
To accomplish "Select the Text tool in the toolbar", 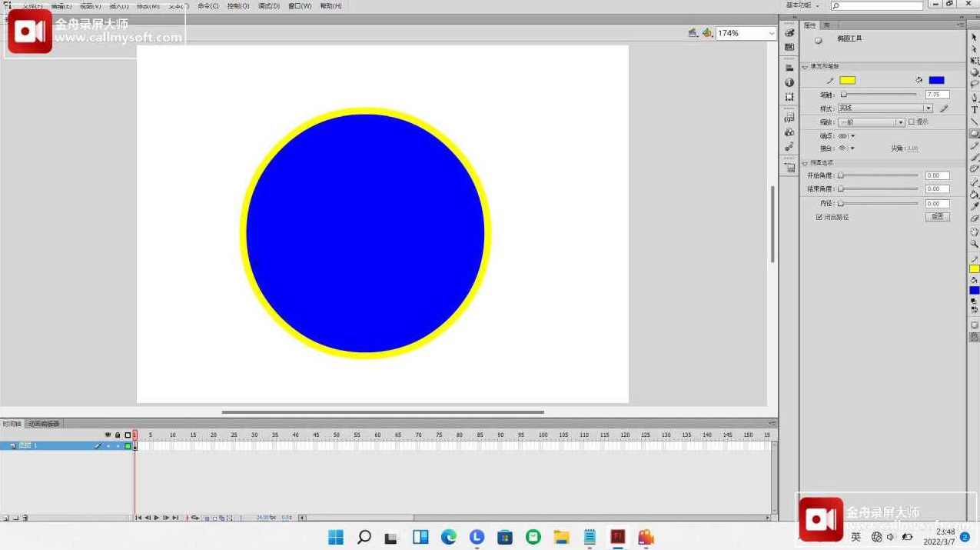I will [975, 110].
